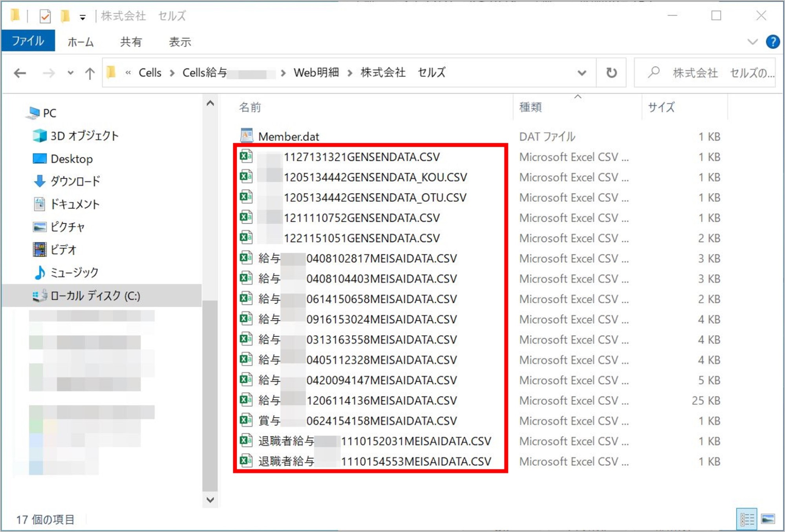Click the New Folder icon in title bar
Screen dimensions: 785x532
[x=65, y=16]
